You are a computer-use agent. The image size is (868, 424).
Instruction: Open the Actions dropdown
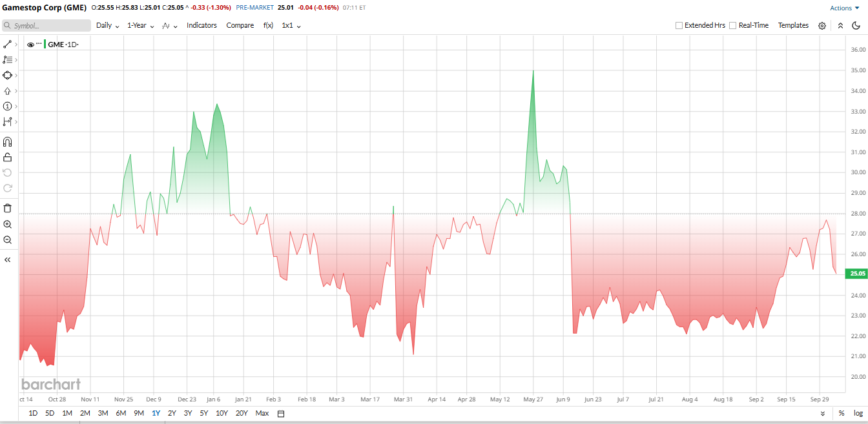pyautogui.click(x=845, y=8)
